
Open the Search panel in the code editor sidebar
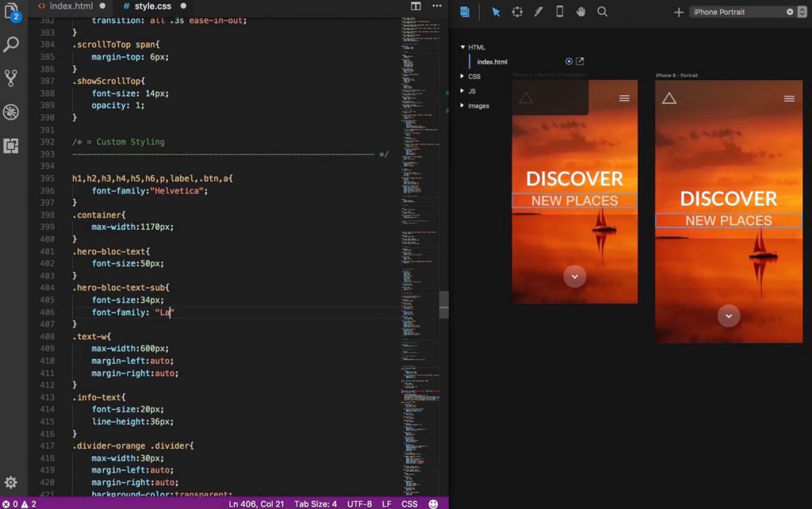point(11,44)
